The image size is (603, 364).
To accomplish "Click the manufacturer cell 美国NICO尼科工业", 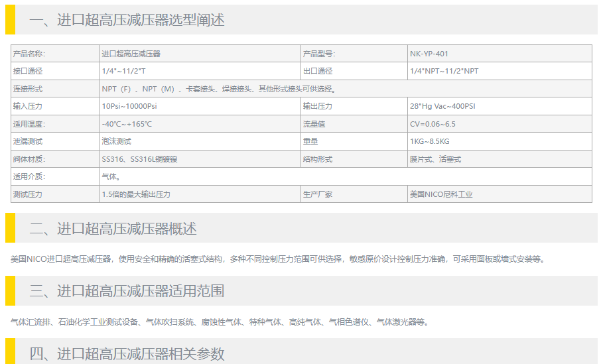I will tap(441, 194).
